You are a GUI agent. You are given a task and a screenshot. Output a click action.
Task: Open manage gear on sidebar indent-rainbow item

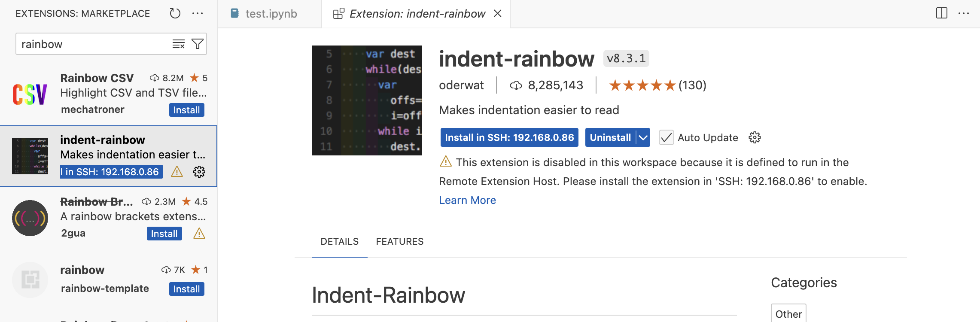pos(199,172)
